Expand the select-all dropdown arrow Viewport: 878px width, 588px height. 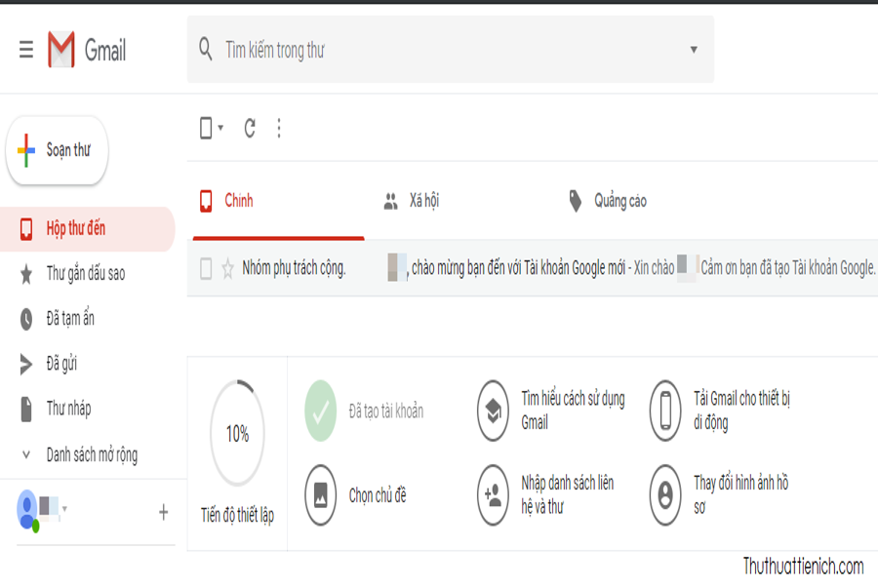pos(221,128)
